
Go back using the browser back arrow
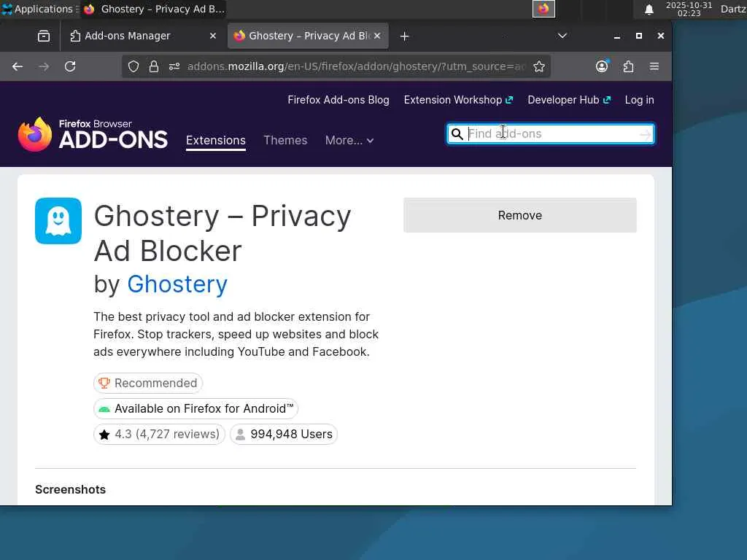pyautogui.click(x=18, y=66)
